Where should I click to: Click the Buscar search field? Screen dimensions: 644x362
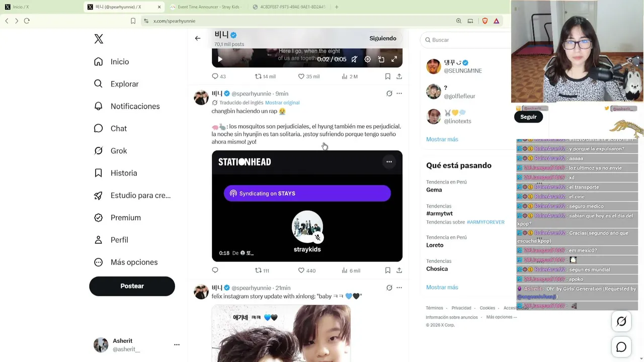click(465, 40)
